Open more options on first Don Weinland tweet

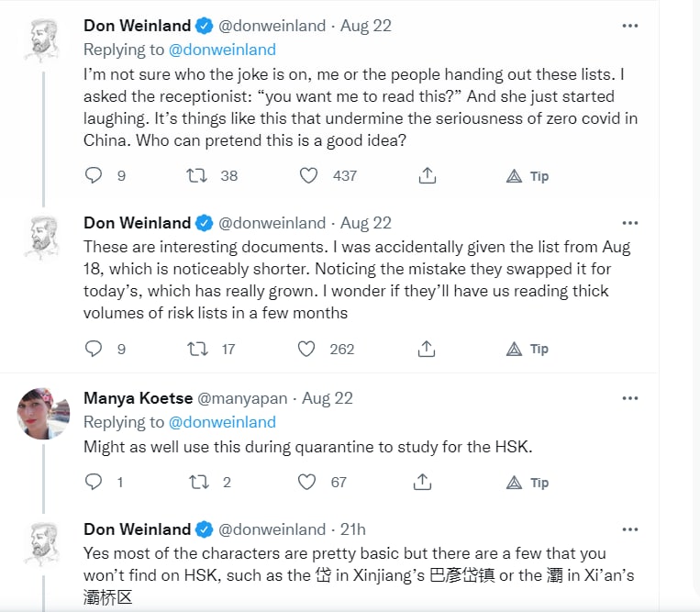point(629,26)
